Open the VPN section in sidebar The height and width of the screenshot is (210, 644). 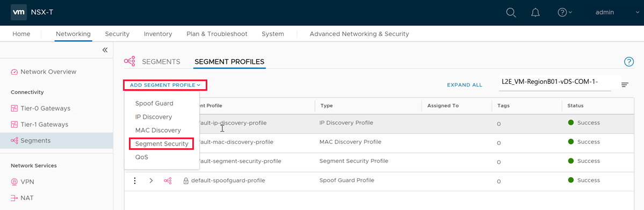coord(22,182)
